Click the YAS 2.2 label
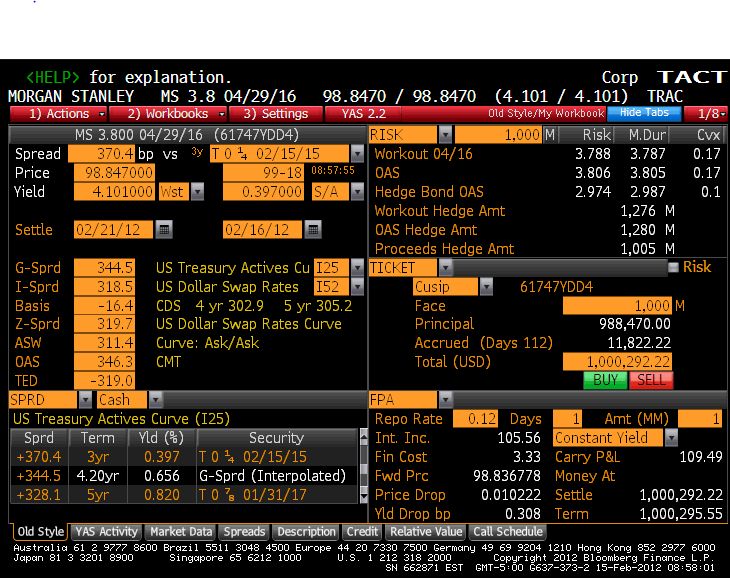This screenshot has width=730, height=578. coord(364,114)
